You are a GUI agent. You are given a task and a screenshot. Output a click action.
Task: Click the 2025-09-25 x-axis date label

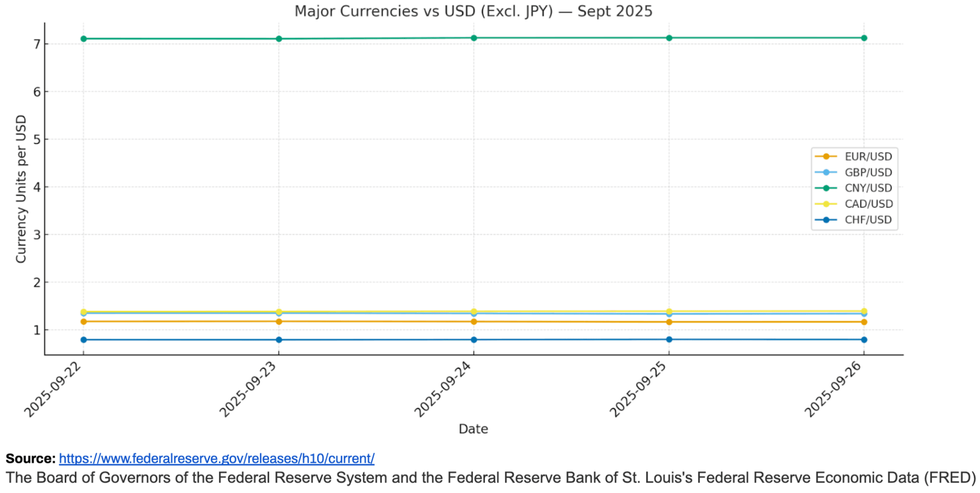638,389
